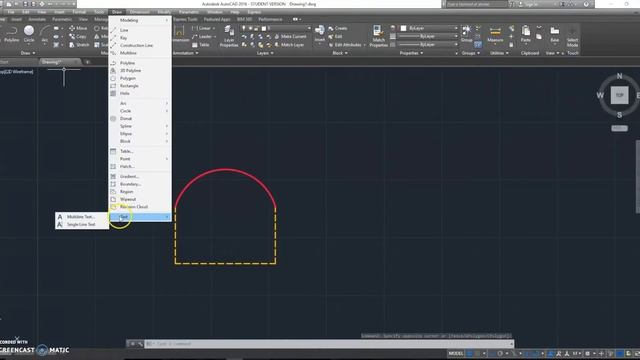Pick Revision Cloud in the Draw menu
Image resolution: width=640 pixels, height=360 pixels.
pos(139,207)
